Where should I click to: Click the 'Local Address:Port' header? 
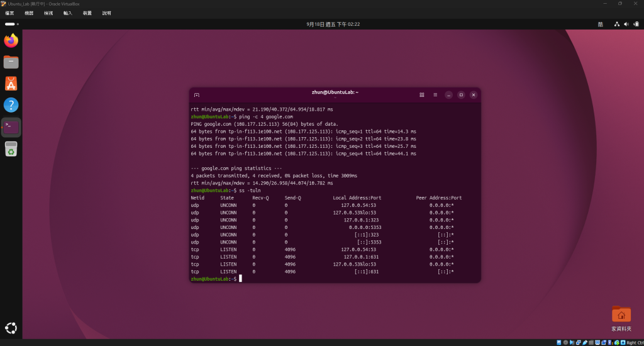point(357,198)
